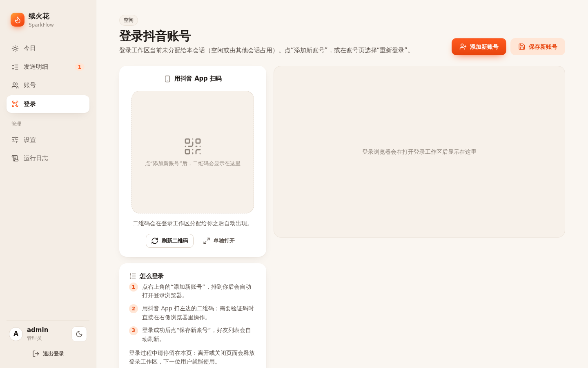Open 设置 in the sidebar
Viewport: 588px width, 368px height.
click(x=48, y=140)
